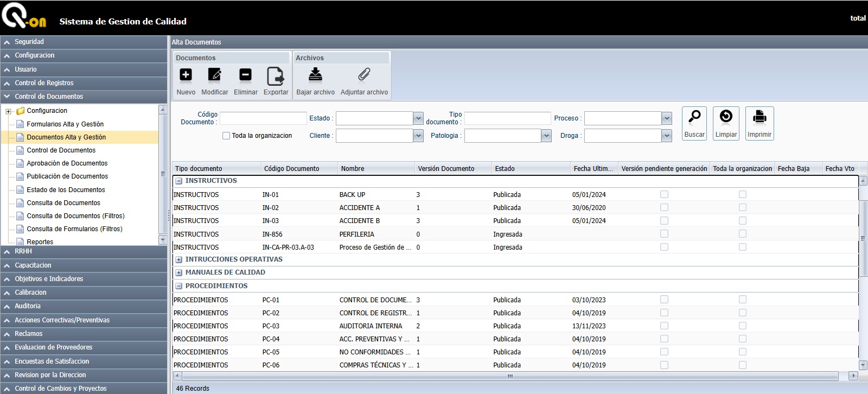Click page icon beside Formularios Alta y Gestión
The height and width of the screenshot is (394, 868).
[x=20, y=124]
